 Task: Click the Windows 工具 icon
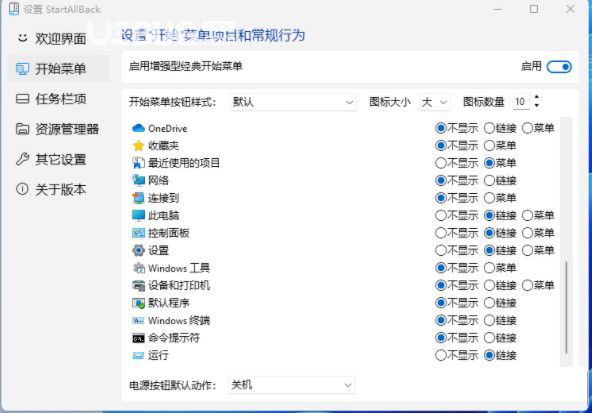138,268
